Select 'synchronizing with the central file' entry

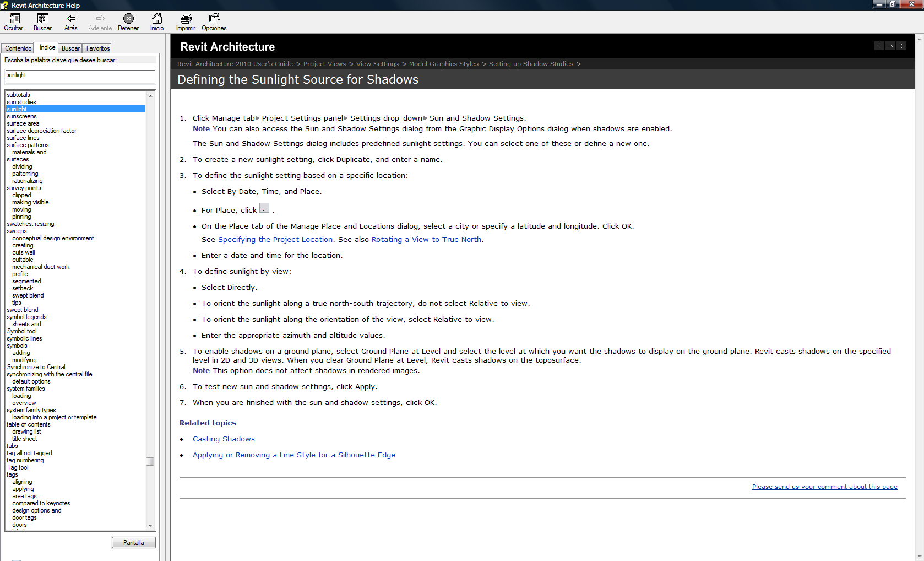point(50,374)
